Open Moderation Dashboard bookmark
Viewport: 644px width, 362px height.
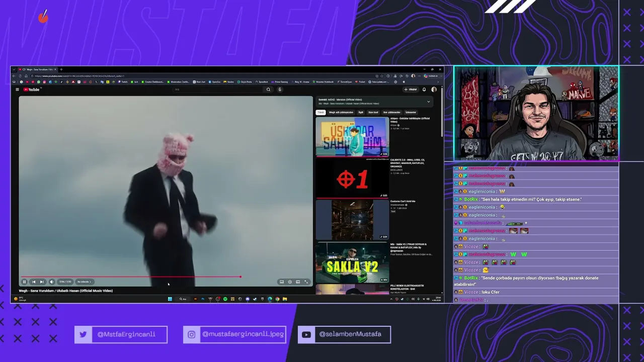[179, 82]
